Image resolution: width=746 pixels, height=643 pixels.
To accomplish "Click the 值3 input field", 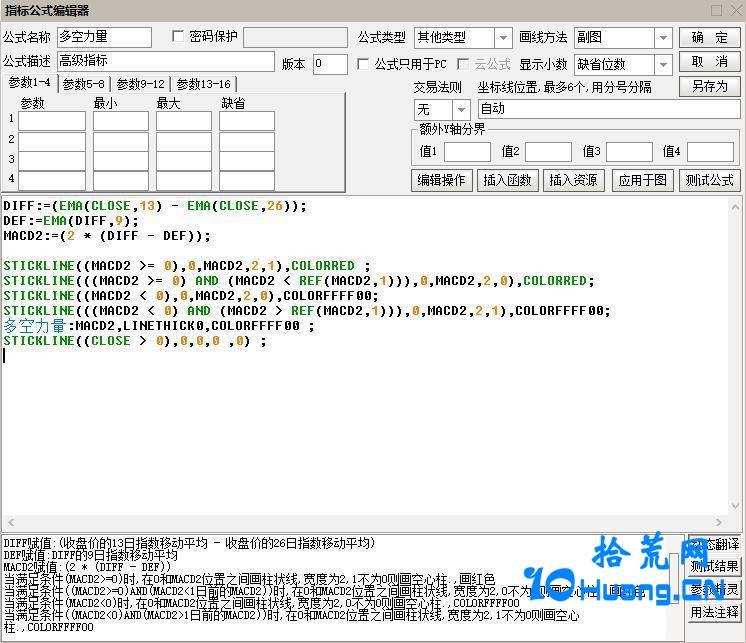I will pyautogui.click(x=629, y=152).
